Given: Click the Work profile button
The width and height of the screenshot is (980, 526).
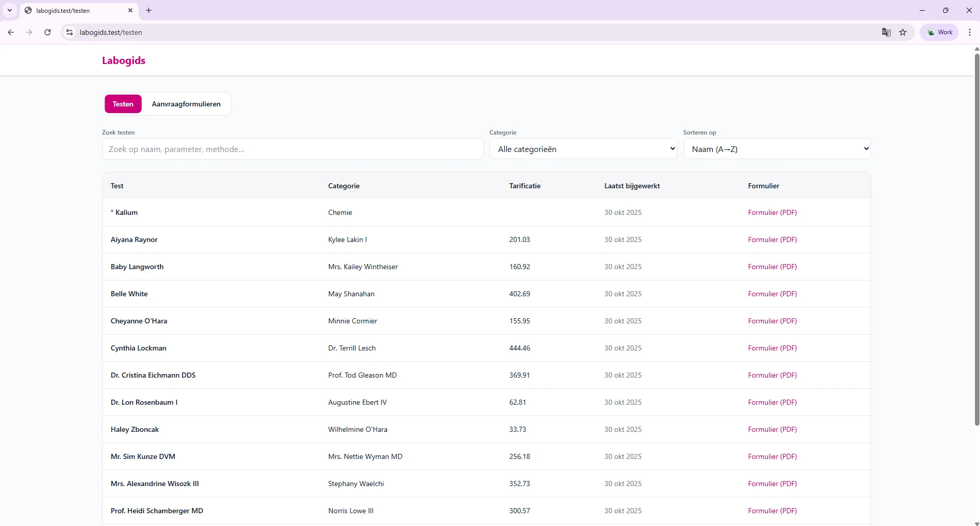Looking at the screenshot, I should pos(939,32).
